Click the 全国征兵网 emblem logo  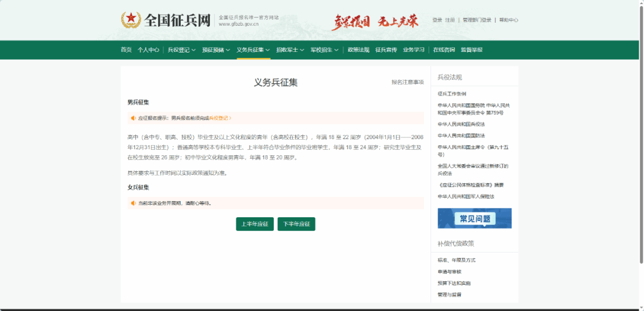point(131,20)
